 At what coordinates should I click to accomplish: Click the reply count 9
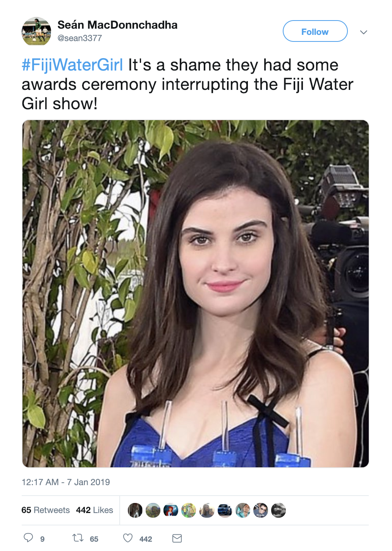pyautogui.click(x=42, y=539)
